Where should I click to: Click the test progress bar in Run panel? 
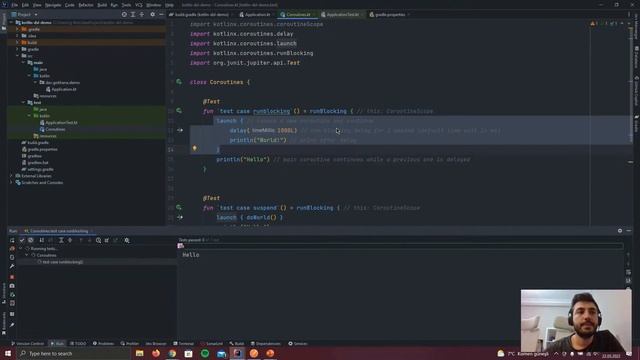401,246
